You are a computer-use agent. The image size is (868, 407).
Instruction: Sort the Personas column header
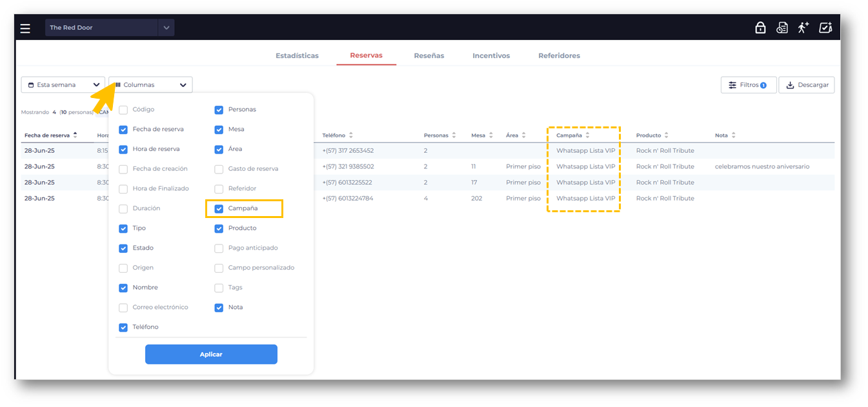point(454,135)
